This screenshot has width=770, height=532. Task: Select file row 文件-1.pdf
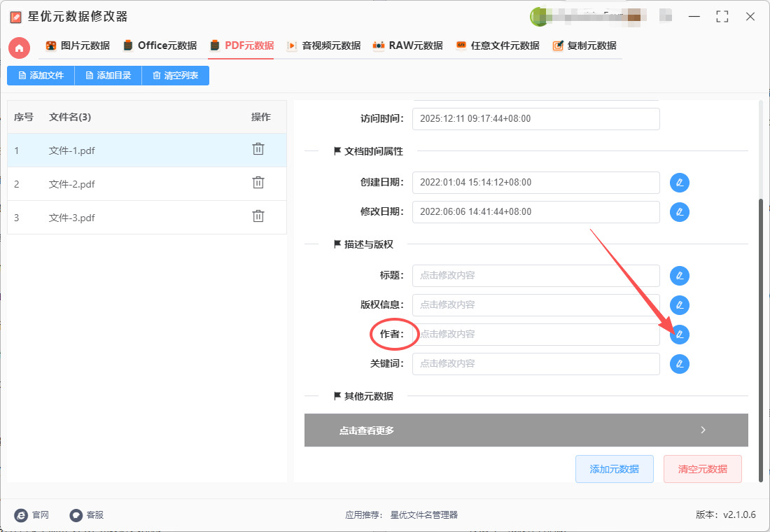(x=147, y=150)
